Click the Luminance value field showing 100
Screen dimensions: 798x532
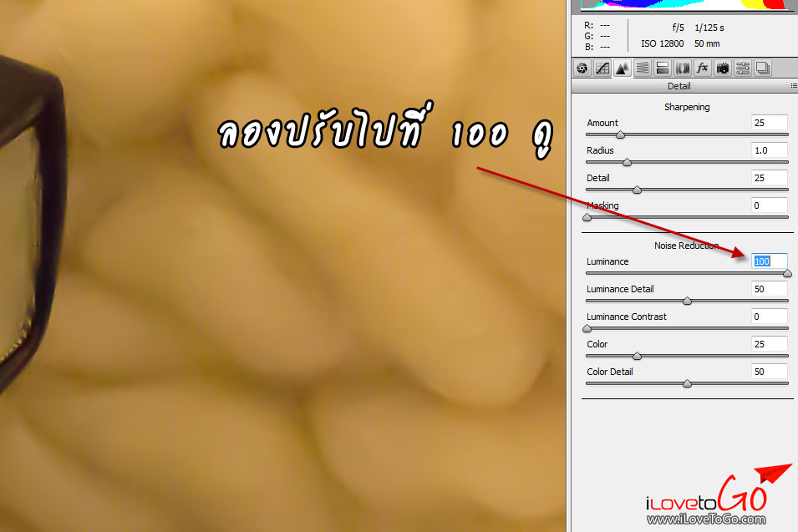(769, 261)
